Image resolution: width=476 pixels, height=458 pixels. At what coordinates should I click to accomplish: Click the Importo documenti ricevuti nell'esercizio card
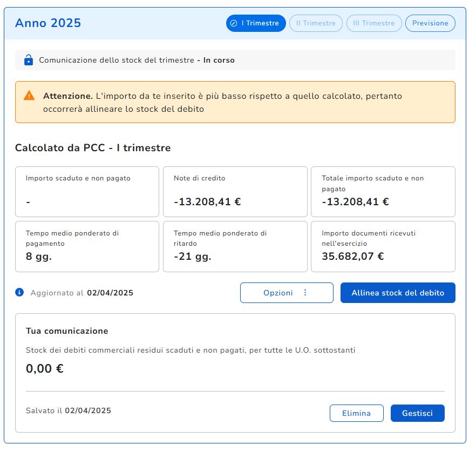click(x=383, y=246)
